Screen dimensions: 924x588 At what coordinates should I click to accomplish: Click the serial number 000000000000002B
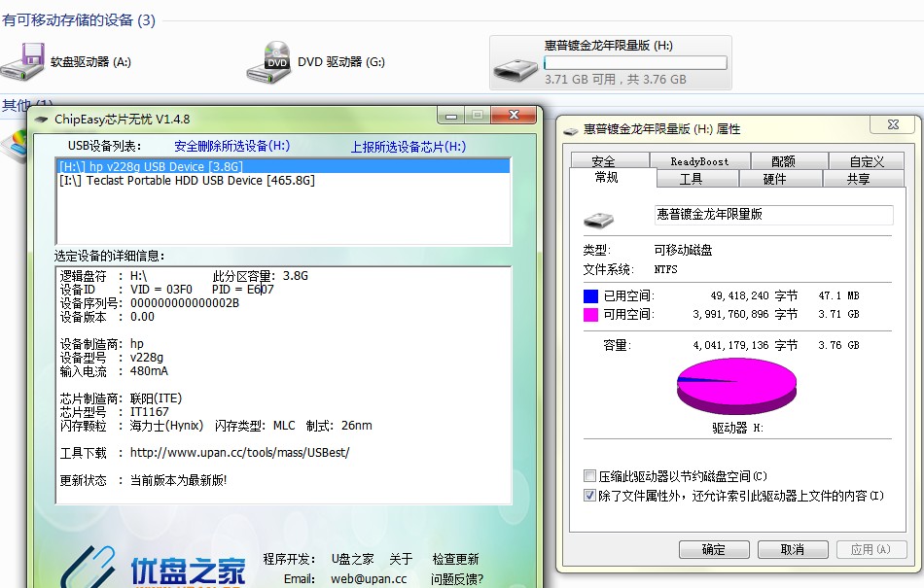pyautogui.click(x=185, y=303)
